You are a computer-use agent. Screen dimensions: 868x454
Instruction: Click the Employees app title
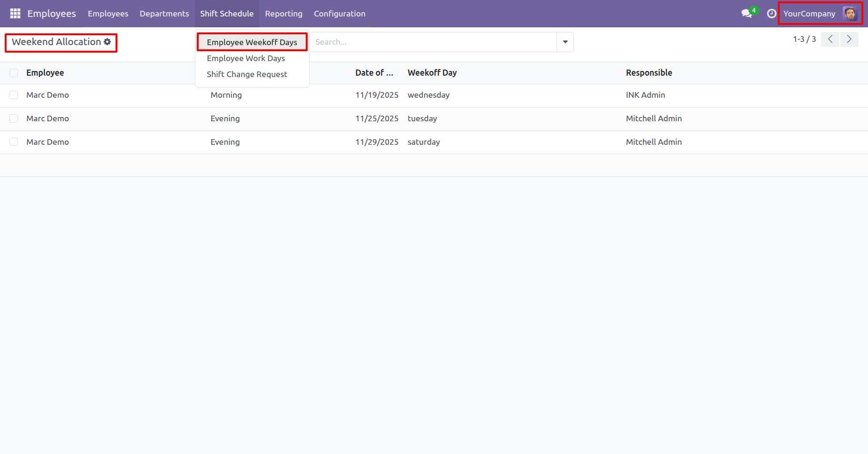pyautogui.click(x=52, y=14)
